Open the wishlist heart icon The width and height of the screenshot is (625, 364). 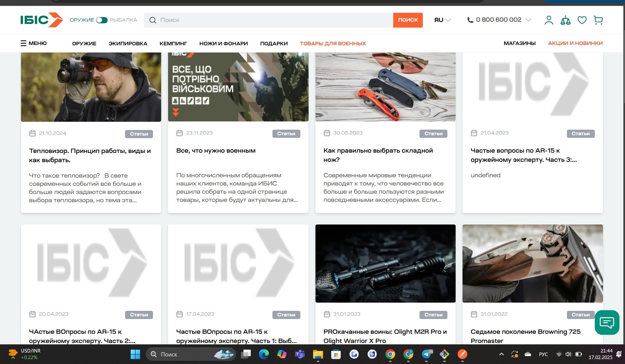tap(582, 20)
